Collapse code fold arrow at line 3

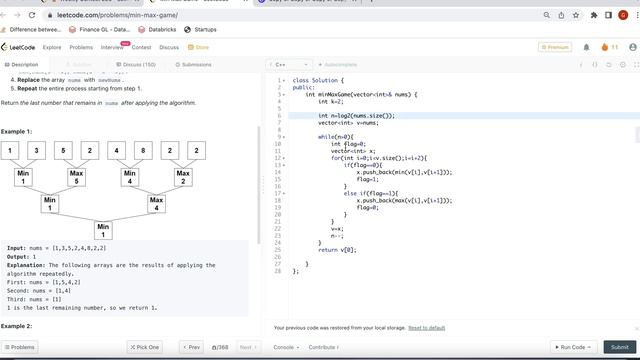(x=284, y=95)
